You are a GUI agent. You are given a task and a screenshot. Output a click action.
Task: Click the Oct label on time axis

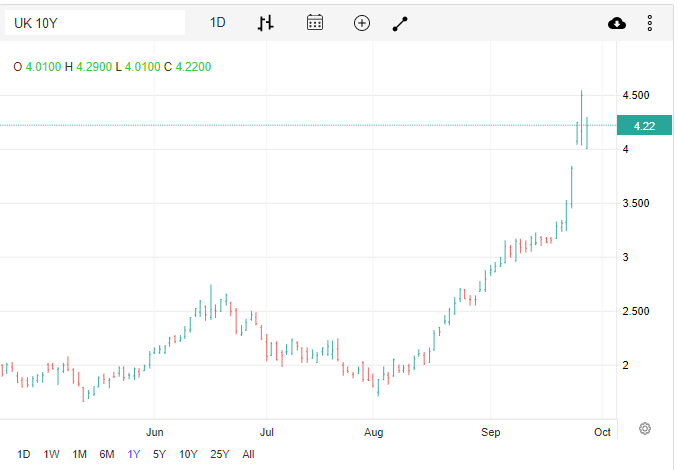point(602,432)
